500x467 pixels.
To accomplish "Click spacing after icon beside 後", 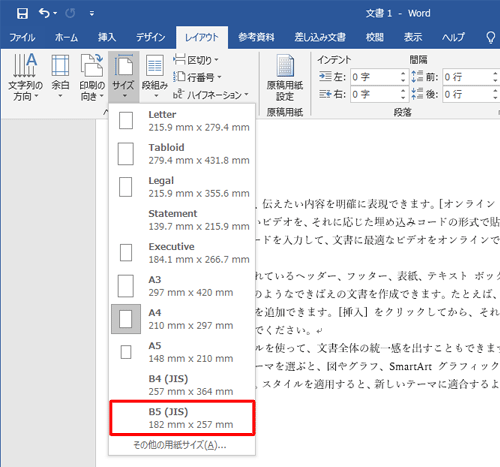I will tap(417, 94).
